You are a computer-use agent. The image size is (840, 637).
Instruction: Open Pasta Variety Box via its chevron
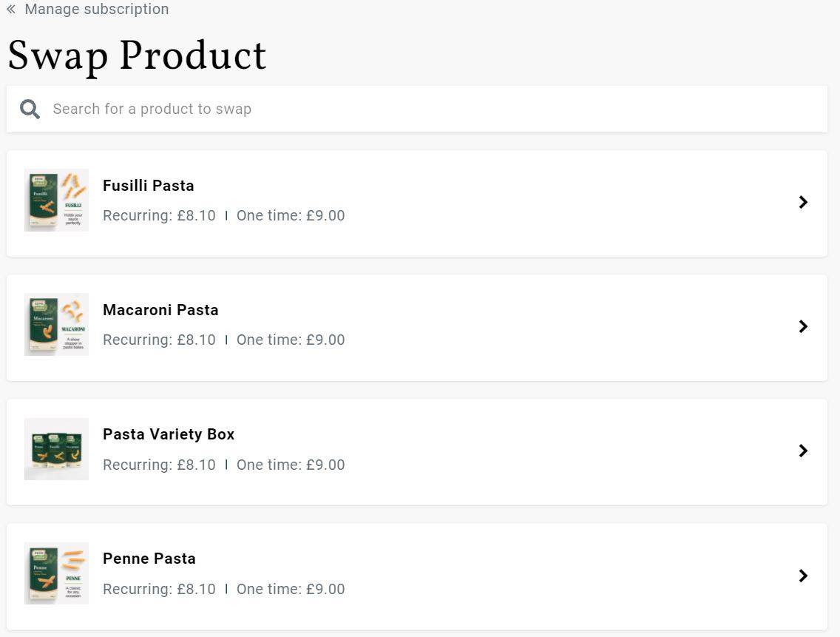802,451
